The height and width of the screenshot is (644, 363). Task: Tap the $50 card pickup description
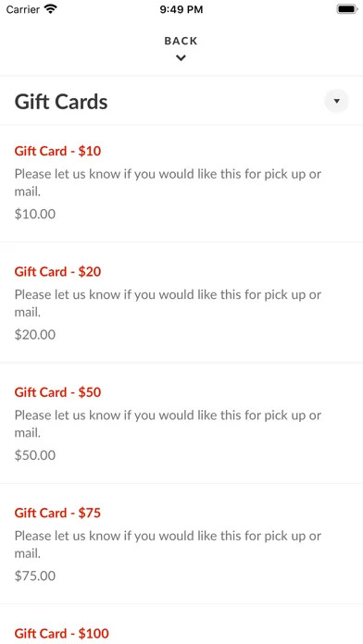[168, 424]
